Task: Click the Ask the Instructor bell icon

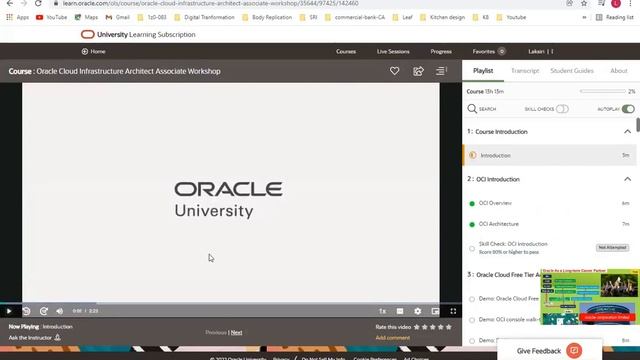Action: (58, 338)
